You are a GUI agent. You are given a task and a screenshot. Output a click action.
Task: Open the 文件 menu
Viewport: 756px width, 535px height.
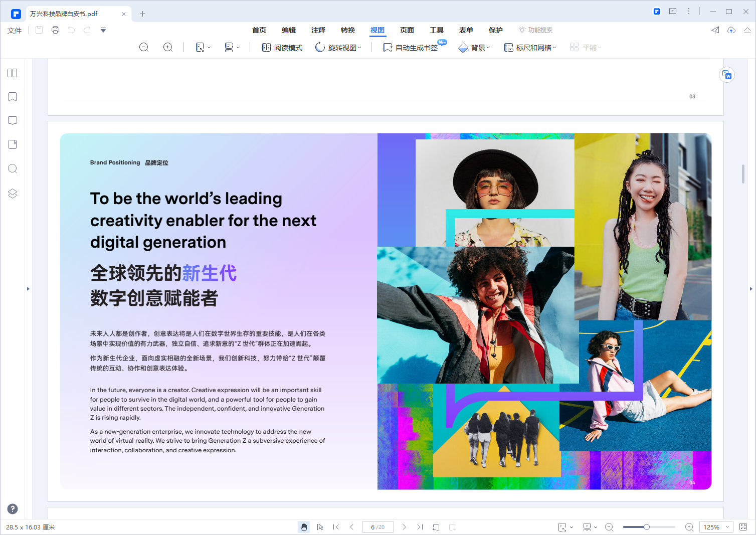click(15, 30)
